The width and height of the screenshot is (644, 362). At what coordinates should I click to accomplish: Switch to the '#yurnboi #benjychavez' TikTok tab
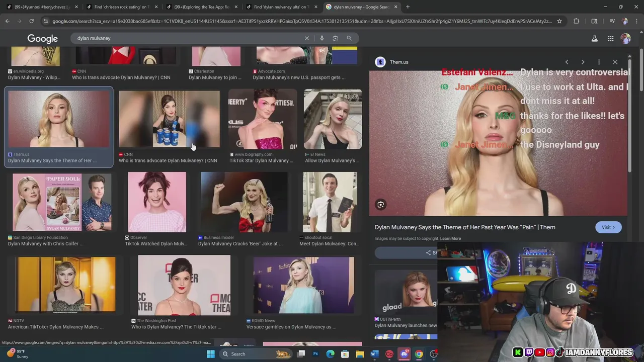click(41, 7)
